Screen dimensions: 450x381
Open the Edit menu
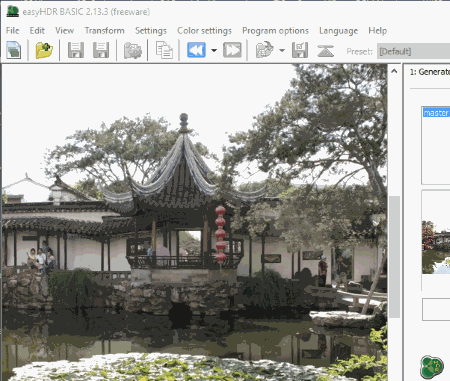(x=37, y=31)
